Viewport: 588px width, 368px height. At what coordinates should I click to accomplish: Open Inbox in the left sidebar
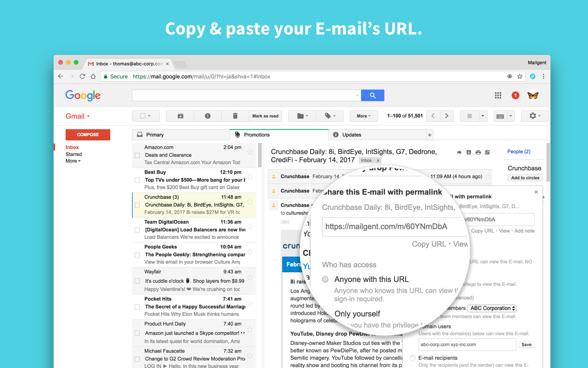[x=72, y=147]
